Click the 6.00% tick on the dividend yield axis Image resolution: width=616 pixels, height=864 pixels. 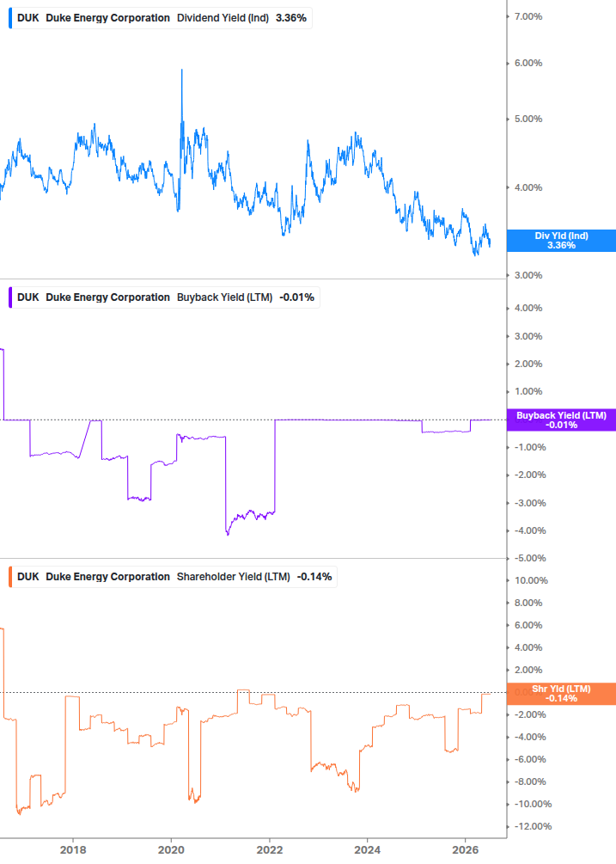point(528,63)
